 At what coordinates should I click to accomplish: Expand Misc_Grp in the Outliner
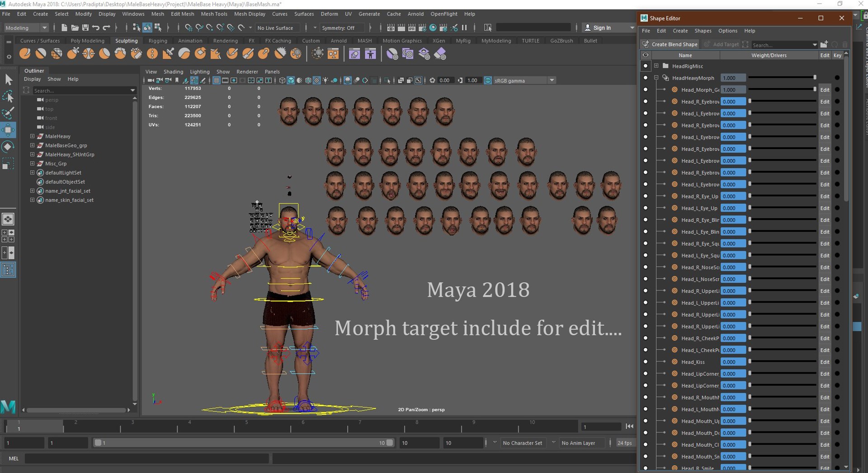tap(32, 163)
